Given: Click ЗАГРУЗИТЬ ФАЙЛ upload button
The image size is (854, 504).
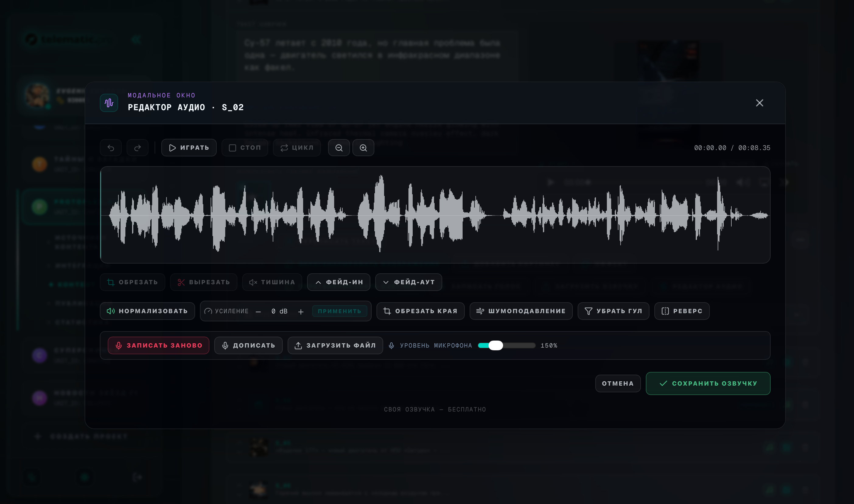Looking at the screenshot, I should click(x=335, y=345).
